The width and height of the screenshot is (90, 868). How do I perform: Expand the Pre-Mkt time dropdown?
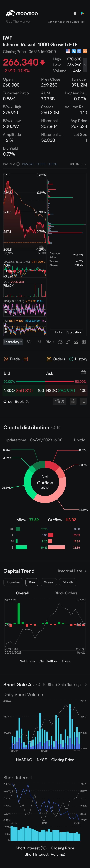[78, 164]
